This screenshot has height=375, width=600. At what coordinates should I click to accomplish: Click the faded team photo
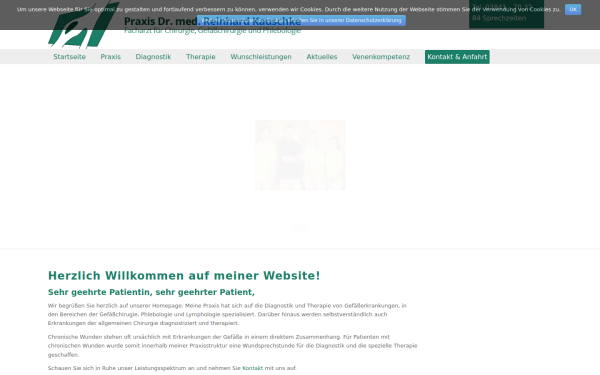(x=300, y=155)
